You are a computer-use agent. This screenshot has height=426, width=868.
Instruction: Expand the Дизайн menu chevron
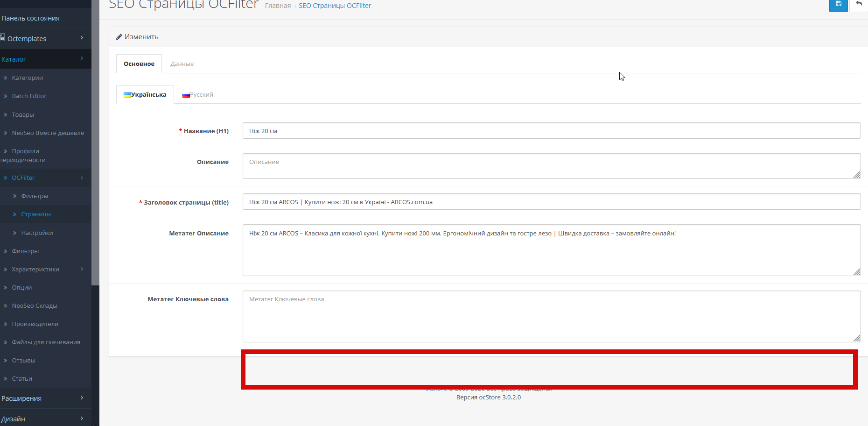pyautogui.click(x=82, y=419)
